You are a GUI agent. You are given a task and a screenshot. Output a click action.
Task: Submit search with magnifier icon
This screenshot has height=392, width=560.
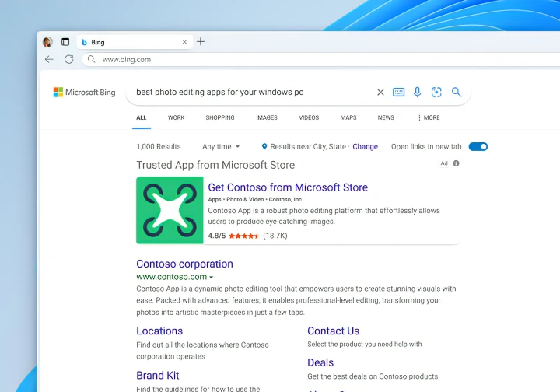pos(457,92)
